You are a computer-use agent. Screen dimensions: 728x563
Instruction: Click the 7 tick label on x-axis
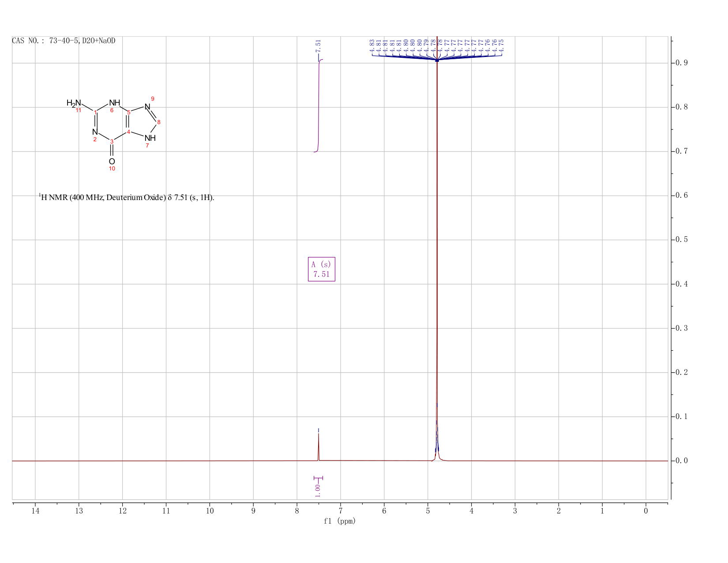pos(341,511)
